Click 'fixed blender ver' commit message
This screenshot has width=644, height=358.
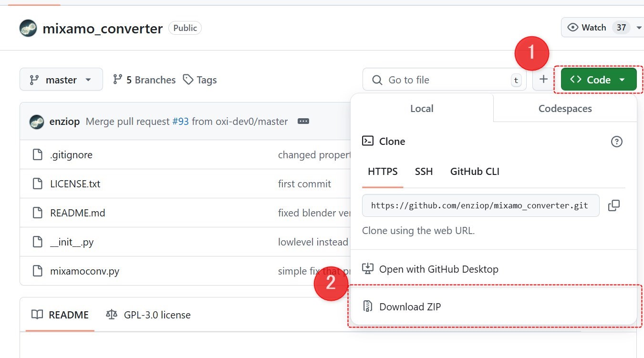(x=314, y=213)
